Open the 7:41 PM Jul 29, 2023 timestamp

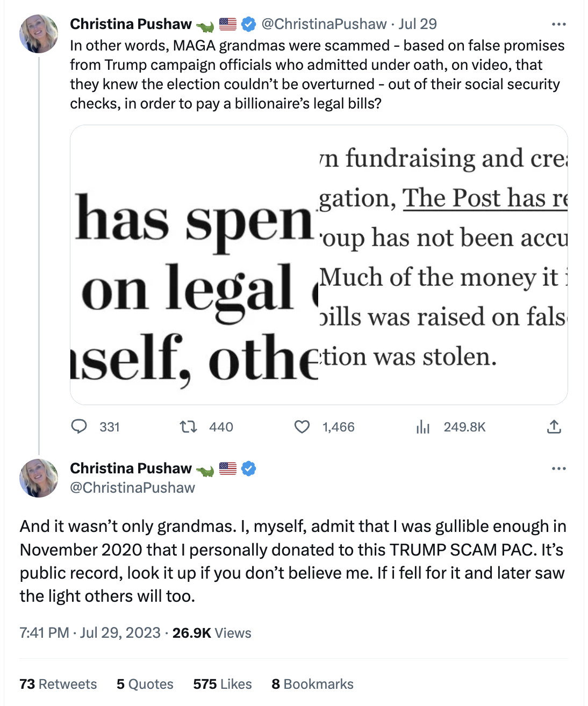point(90,632)
